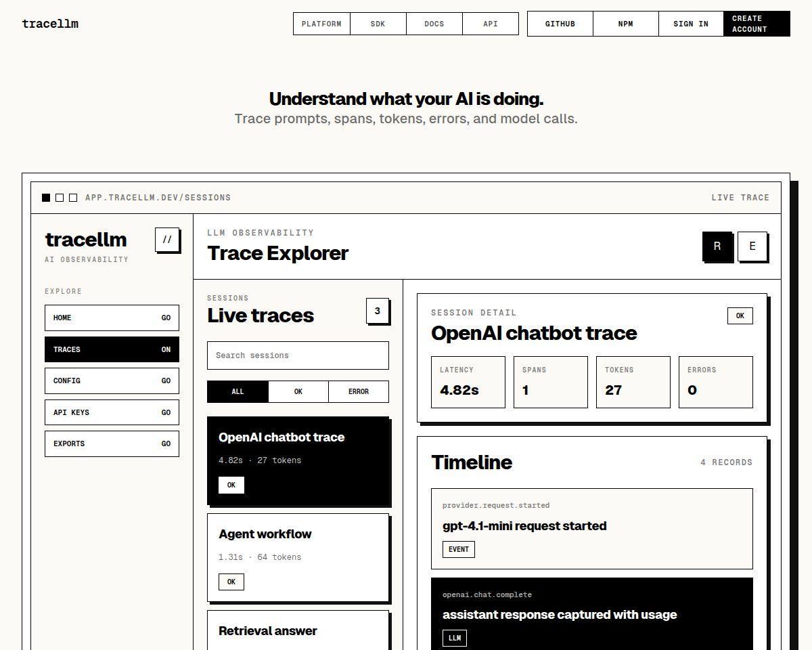Filter live traces by ALL
The width and height of the screenshot is (812, 650).
[x=238, y=391]
